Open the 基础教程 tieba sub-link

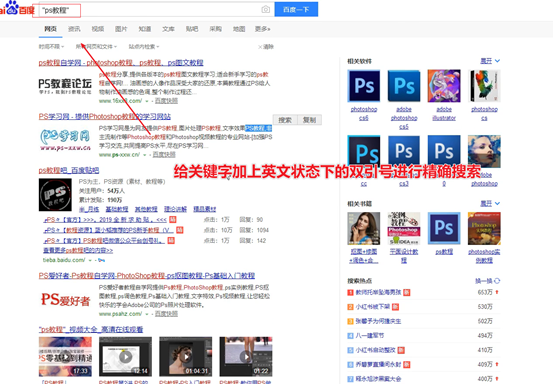(117, 209)
